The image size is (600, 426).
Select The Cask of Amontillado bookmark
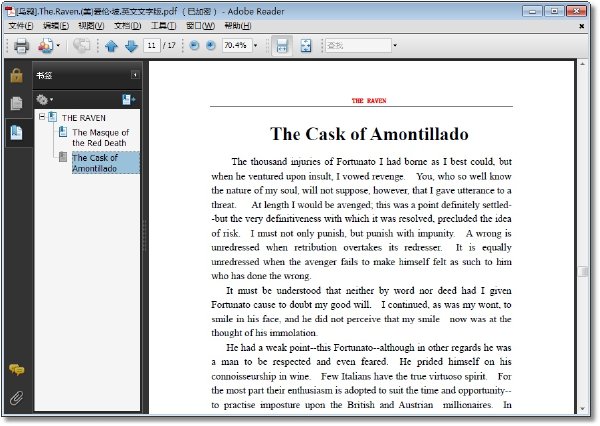(106, 163)
